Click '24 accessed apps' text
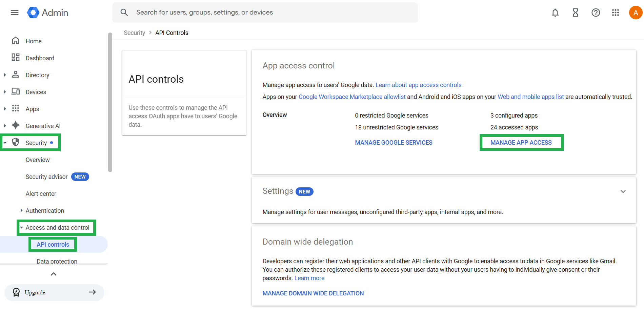Screen dimensions: 644x310 (514, 127)
